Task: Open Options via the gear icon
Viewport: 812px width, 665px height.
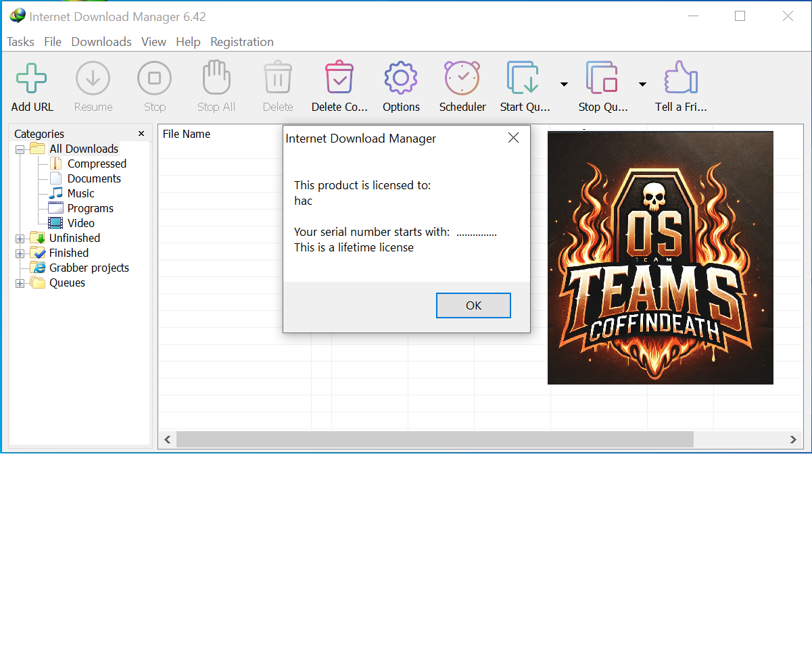Action: point(401,78)
